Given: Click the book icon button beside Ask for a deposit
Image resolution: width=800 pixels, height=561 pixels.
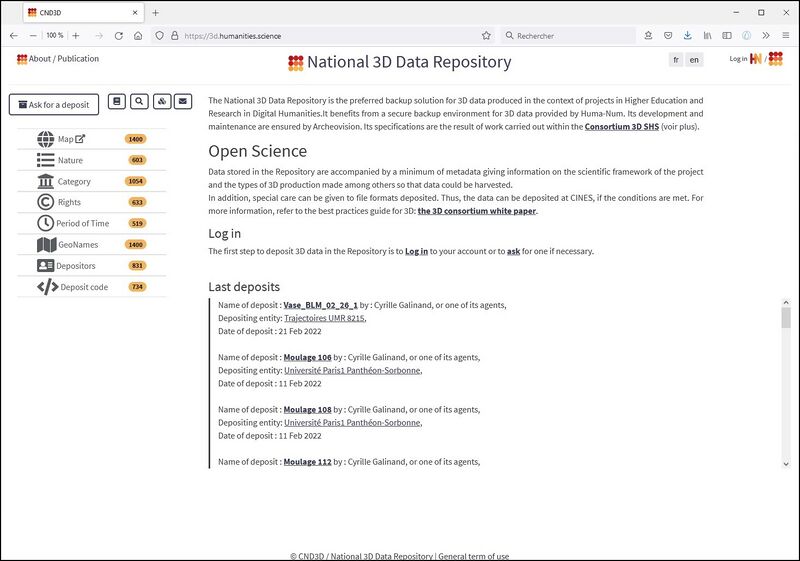Looking at the screenshot, I should tap(116, 101).
